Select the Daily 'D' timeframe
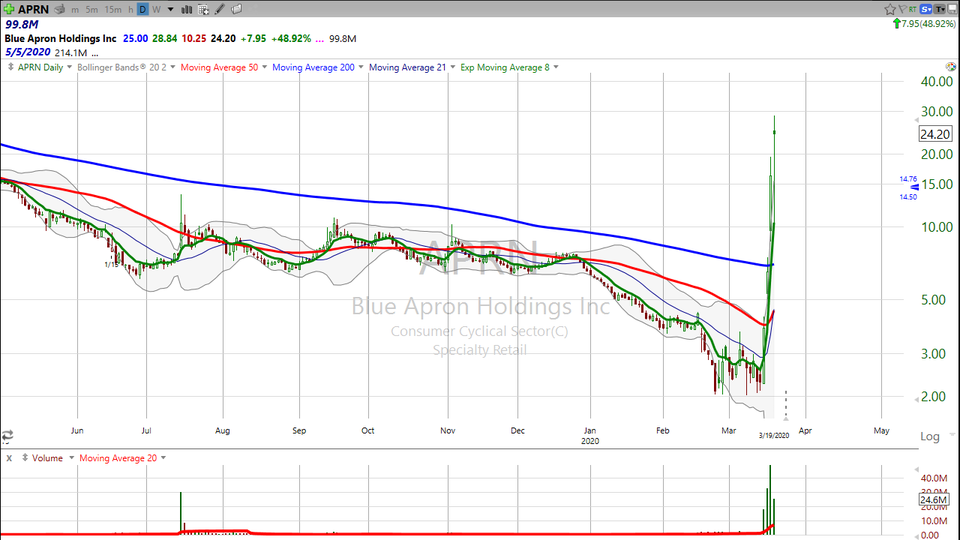The image size is (960, 540). [x=143, y=9]
